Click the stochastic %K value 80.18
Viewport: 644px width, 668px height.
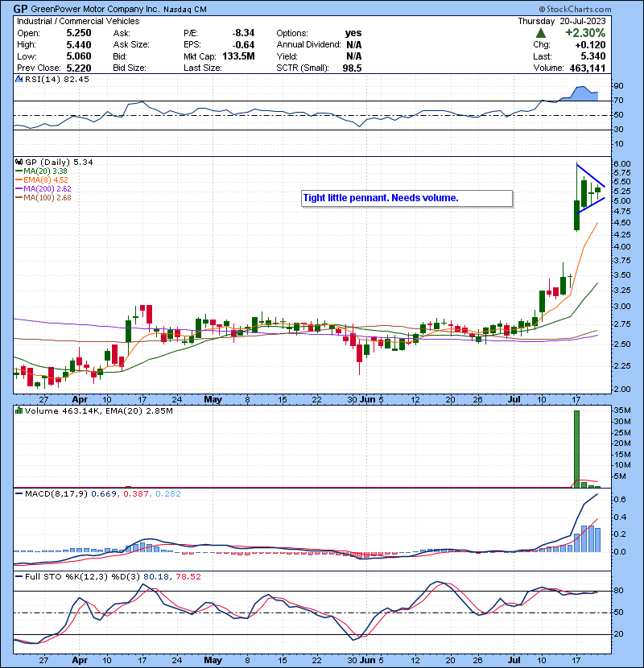coord(156,576)
